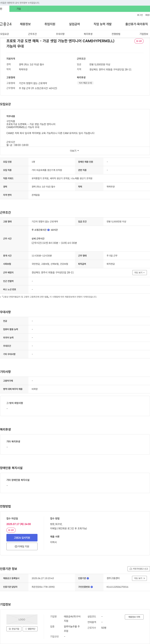Open the 인증기관 help question-mark icon
Viewport: 150px width, 644px height.
[88, 578]
